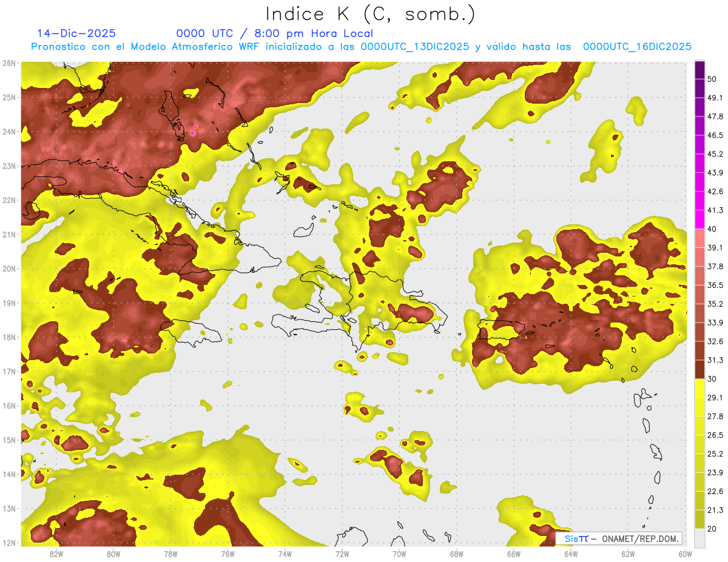Image resolution: width=728 pixels, height=562 pixels.
Task: Click the '16N' latitude label
Action: (x=9, y=406)
